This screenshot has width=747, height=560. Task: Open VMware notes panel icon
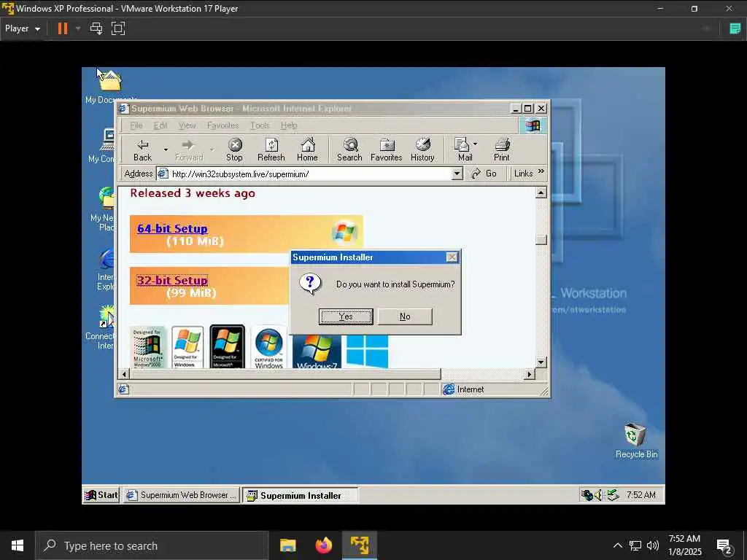(x=735, y=28)
